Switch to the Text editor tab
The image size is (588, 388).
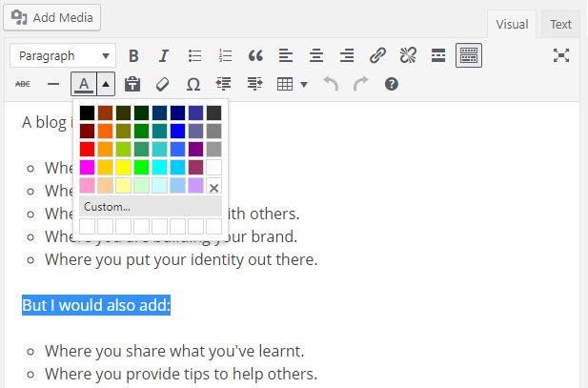click(x=560, y=25)
